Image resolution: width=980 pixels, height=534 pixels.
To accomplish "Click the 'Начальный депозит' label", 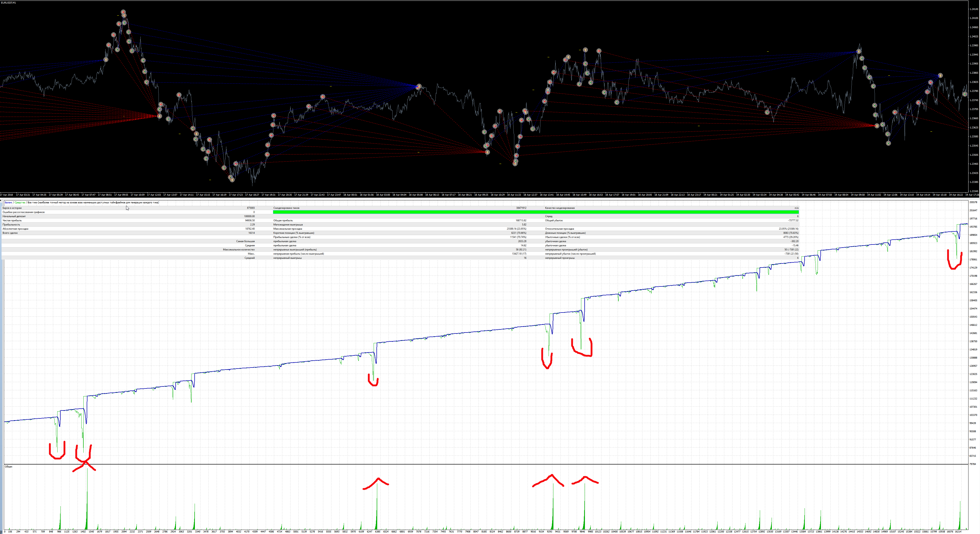I will coord(14,216).
